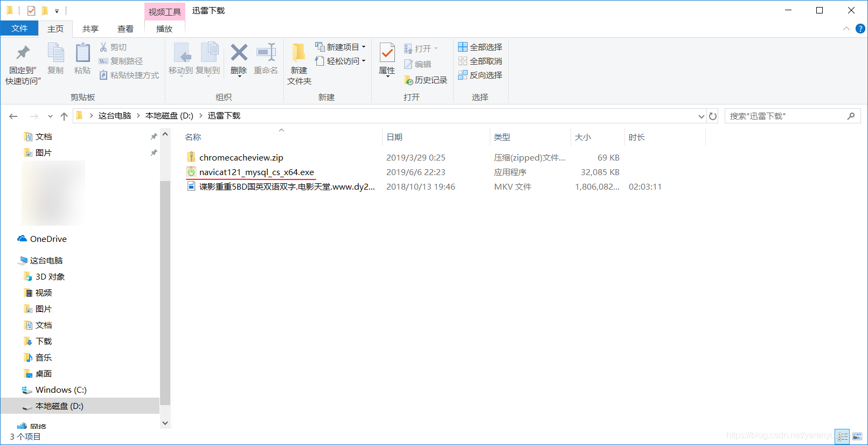Screen dimensions: 868x445
Task: Switch to the View (查看) tab
Action: pos(126,29)
